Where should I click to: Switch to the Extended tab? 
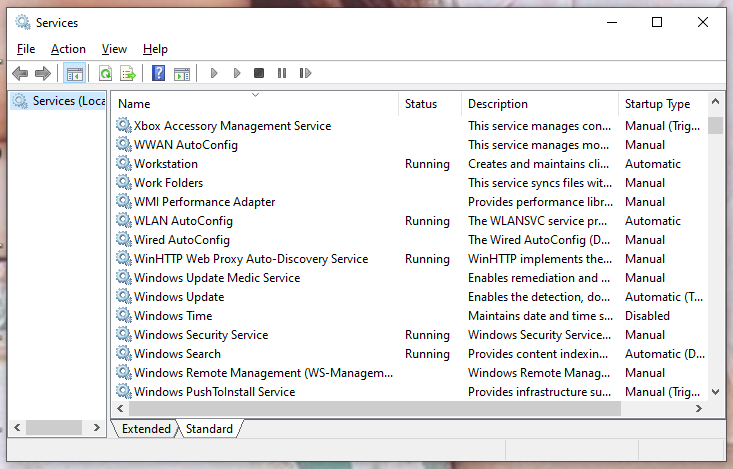click(146, 429)
